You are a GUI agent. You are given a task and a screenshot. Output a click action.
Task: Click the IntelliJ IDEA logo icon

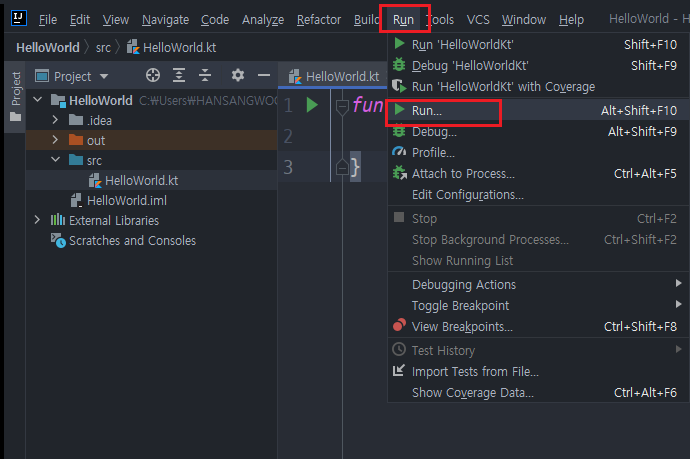point(18,18)
